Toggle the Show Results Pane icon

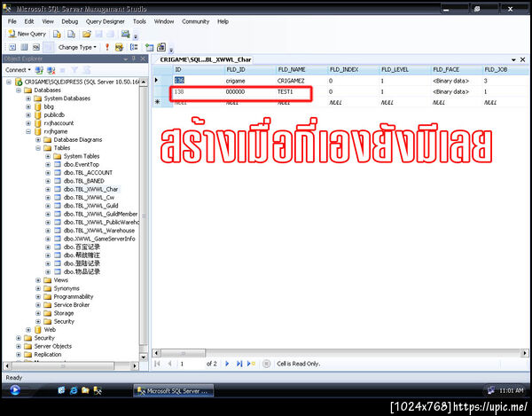(48, 47)
